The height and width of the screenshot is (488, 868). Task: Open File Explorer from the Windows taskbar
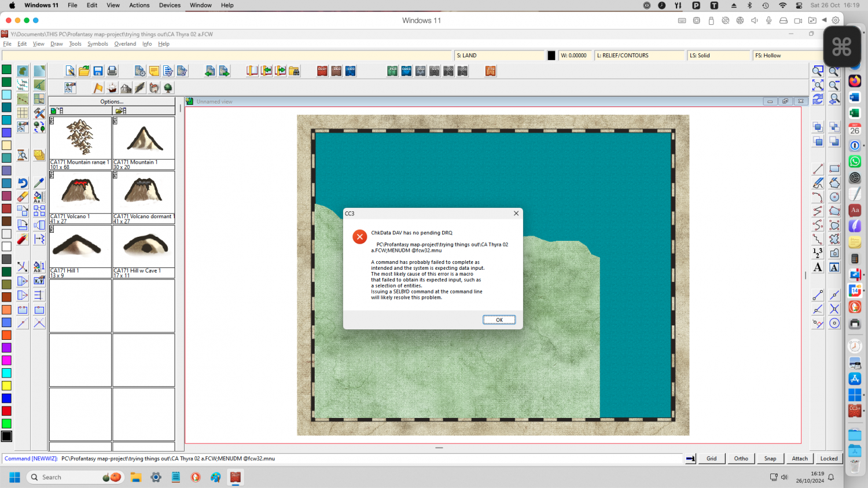tap(136, 477)
